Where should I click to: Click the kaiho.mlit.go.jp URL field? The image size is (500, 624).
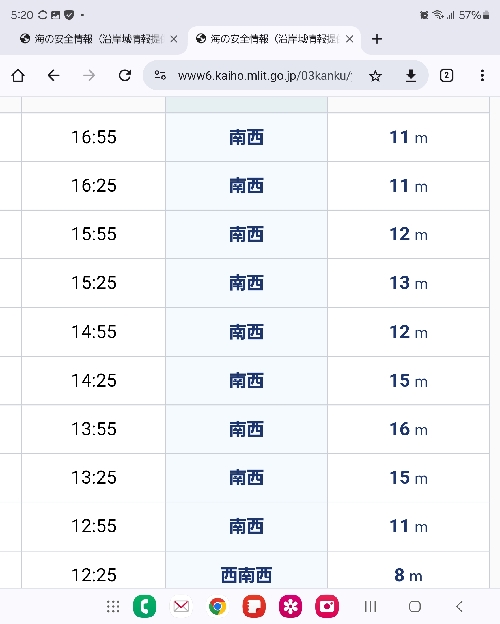pyautogui.click(x=265, y=75)
